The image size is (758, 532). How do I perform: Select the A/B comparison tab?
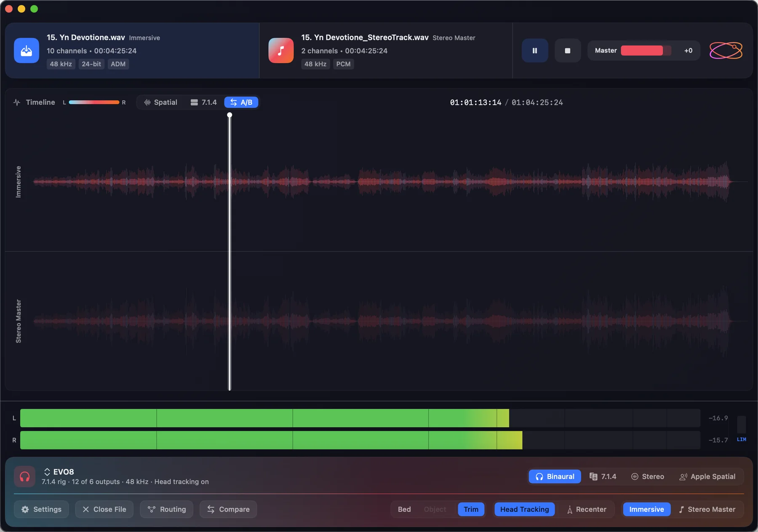point(241,102)
